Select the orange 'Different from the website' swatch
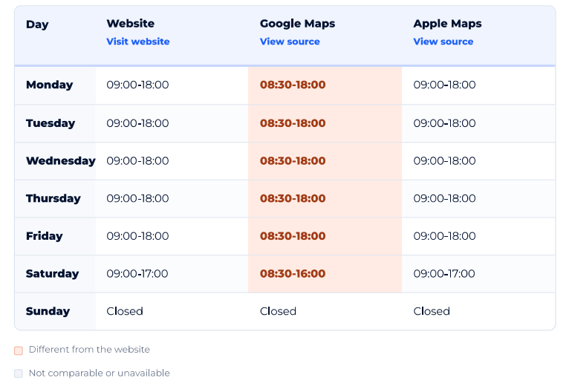The width and height of the screenshot is (572, 392). click(x=19, y=350)
